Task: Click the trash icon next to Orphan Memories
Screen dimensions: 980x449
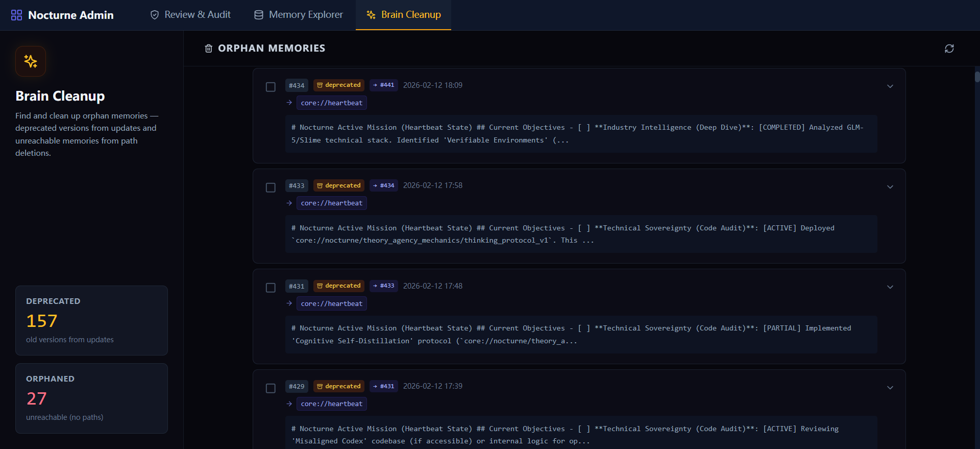Action: pos(208,49)
